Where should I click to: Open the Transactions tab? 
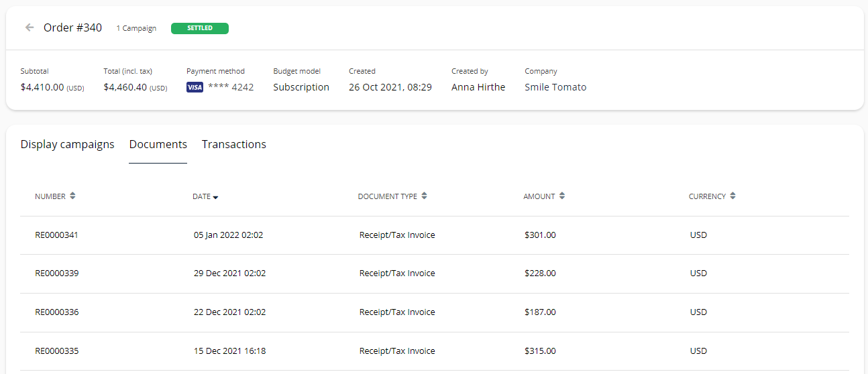pyautogui.click(x=233, y=144)
